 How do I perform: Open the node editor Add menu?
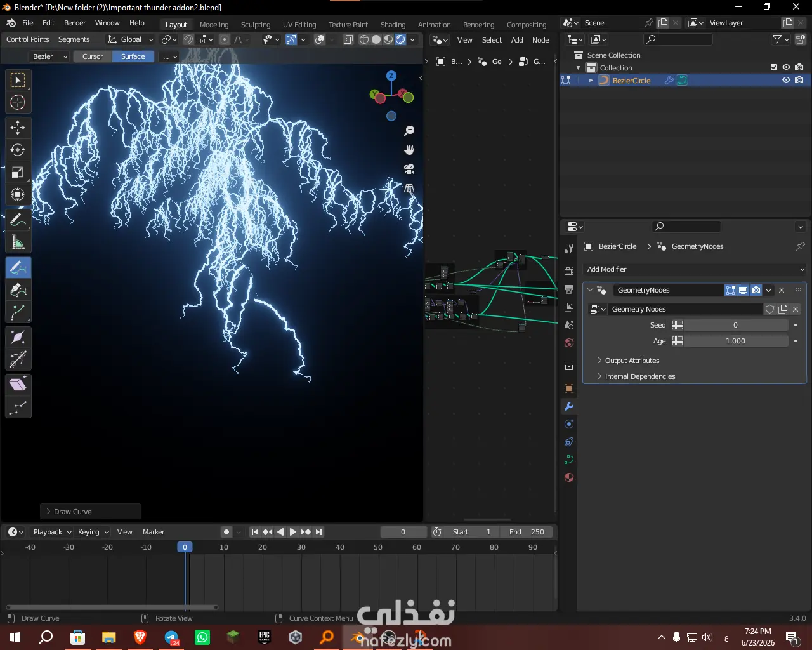click(x=517, y=40)
